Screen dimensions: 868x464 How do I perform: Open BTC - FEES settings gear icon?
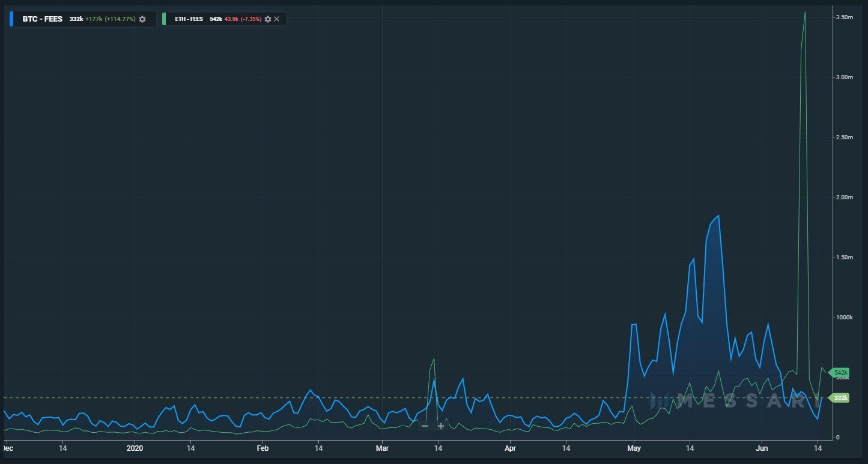tap(142, 19)
